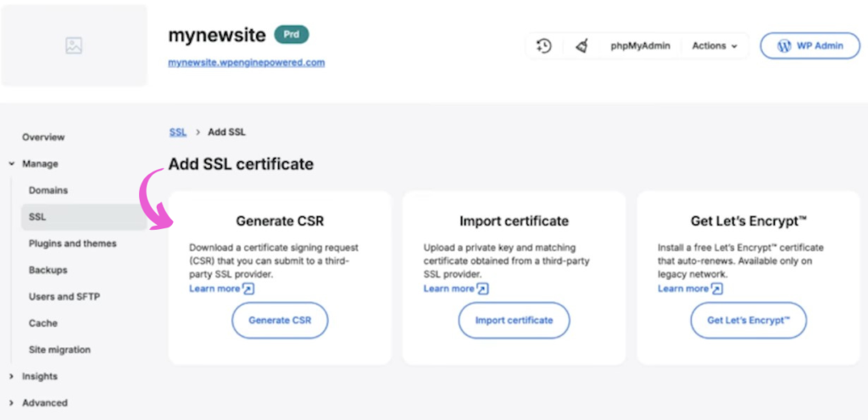Click Learn more under Import certificate

[x=449, y=288]
